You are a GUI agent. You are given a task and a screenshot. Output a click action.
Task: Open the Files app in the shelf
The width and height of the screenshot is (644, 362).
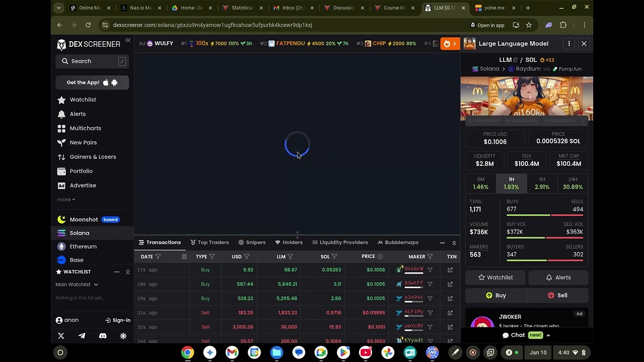click(x=277, y=352)
